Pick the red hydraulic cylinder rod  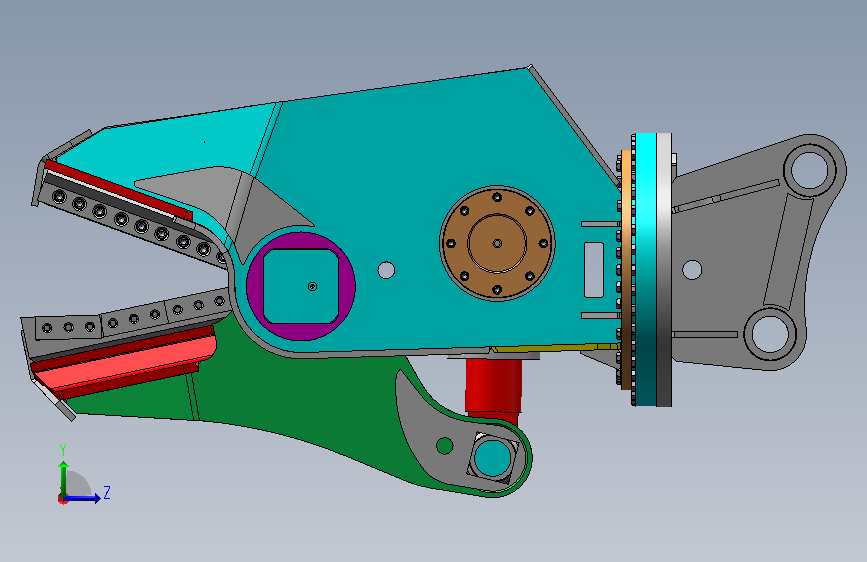(493, 386)
